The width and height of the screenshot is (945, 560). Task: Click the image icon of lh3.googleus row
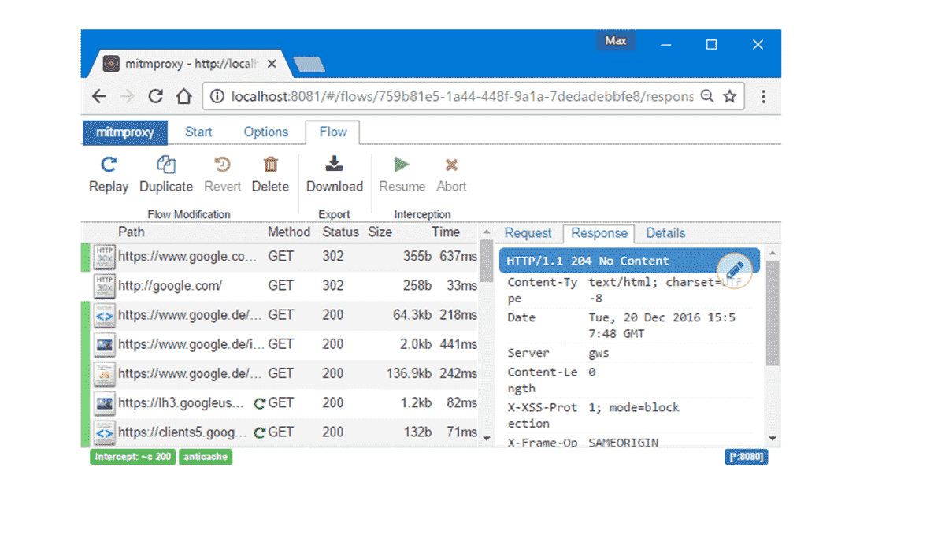pos(104,402)
